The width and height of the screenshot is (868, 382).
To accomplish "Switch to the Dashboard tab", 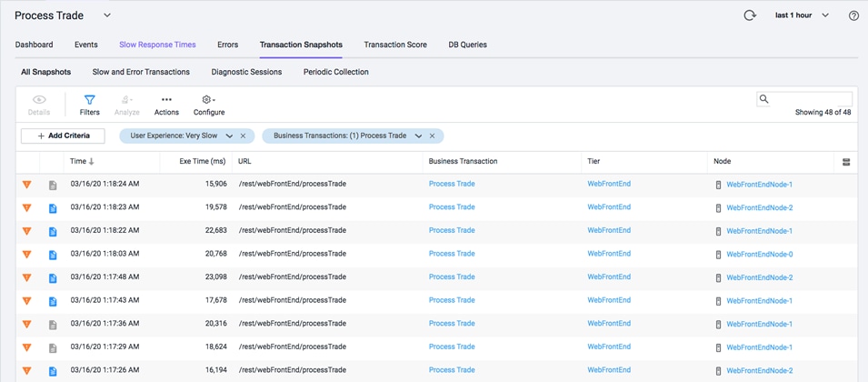I will (35, 45).
